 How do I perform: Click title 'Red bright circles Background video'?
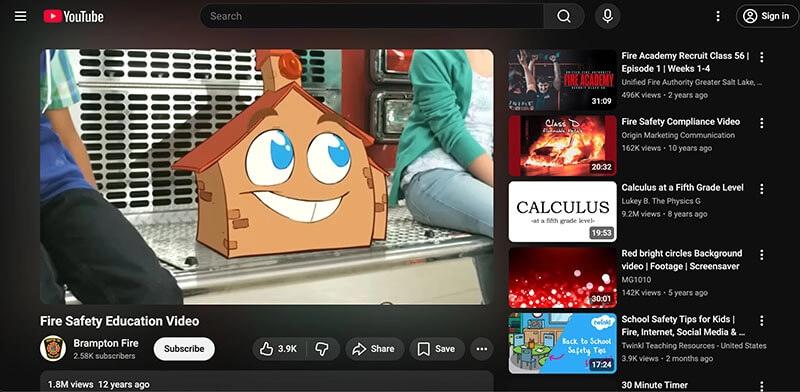click(x=682, y=260)
